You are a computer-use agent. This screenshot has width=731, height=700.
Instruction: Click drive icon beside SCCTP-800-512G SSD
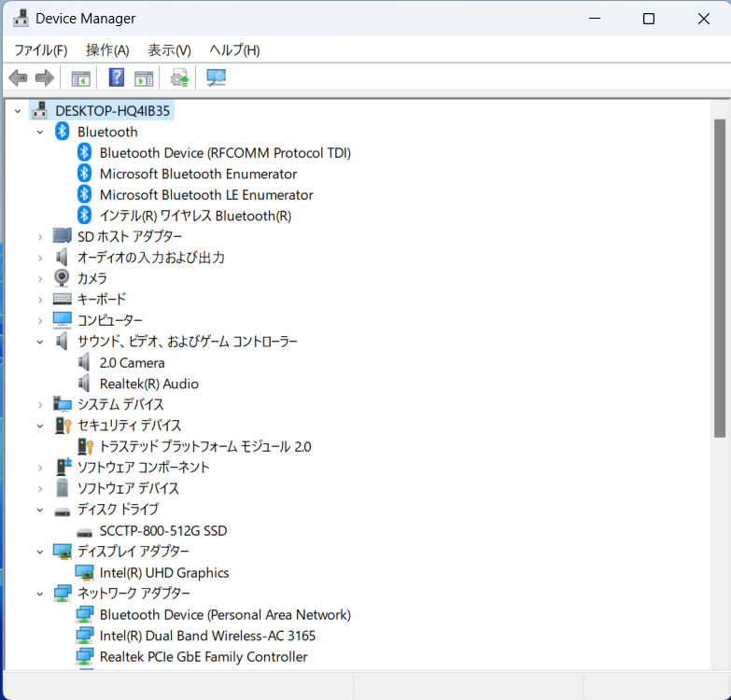pyautogui.click(x=84, y=532)
